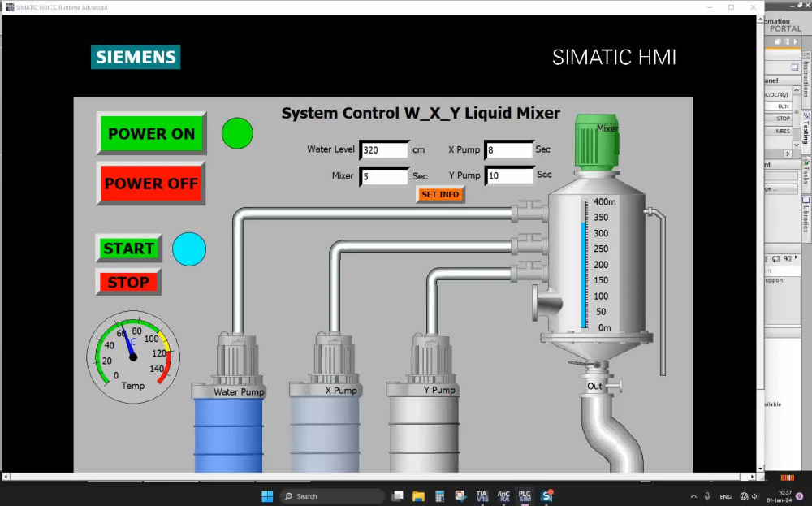Toggle the green power indicator lamp
This screenshot has height=506, width=812.
pos(236,133)
